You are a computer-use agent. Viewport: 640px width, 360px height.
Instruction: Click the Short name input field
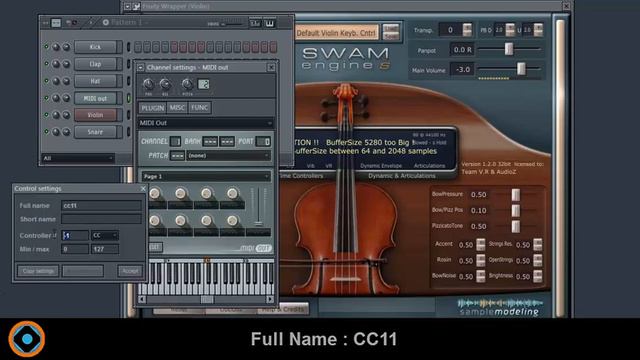[101, 219]
